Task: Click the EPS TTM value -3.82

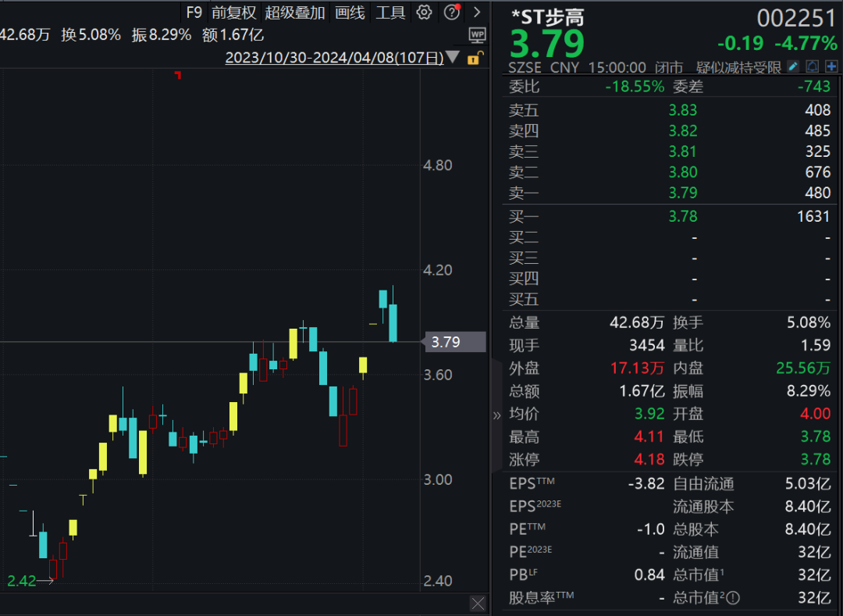Action: [646, 484]
